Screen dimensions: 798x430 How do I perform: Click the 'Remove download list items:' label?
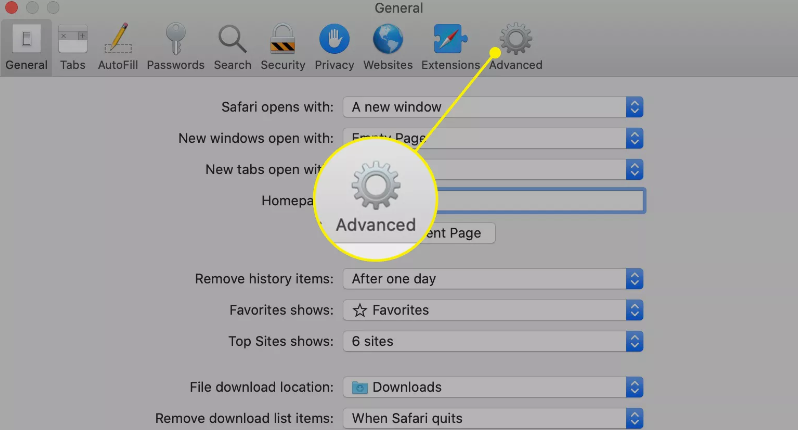coord(244,419)
